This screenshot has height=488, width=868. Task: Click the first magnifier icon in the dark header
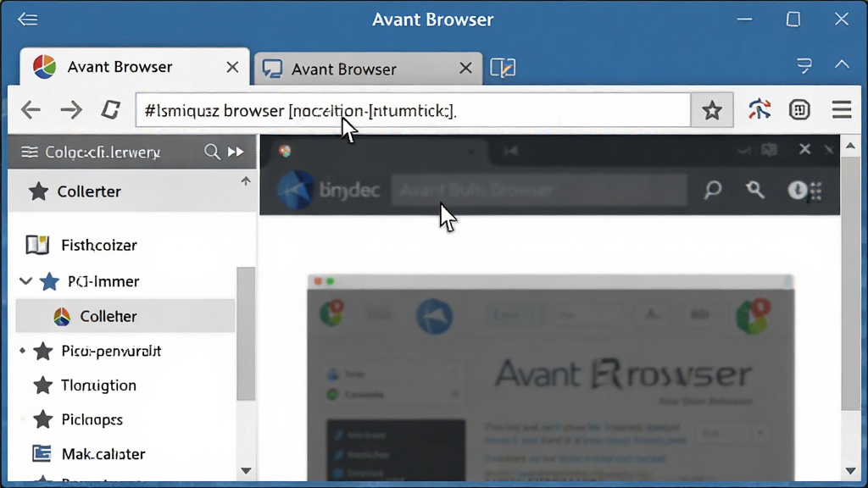point(712,190)
